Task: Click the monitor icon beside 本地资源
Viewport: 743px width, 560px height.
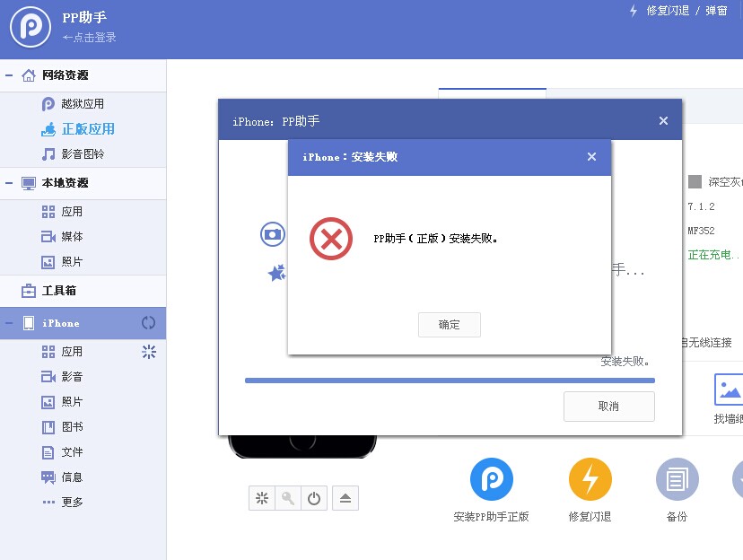Action: coord(29,183)
